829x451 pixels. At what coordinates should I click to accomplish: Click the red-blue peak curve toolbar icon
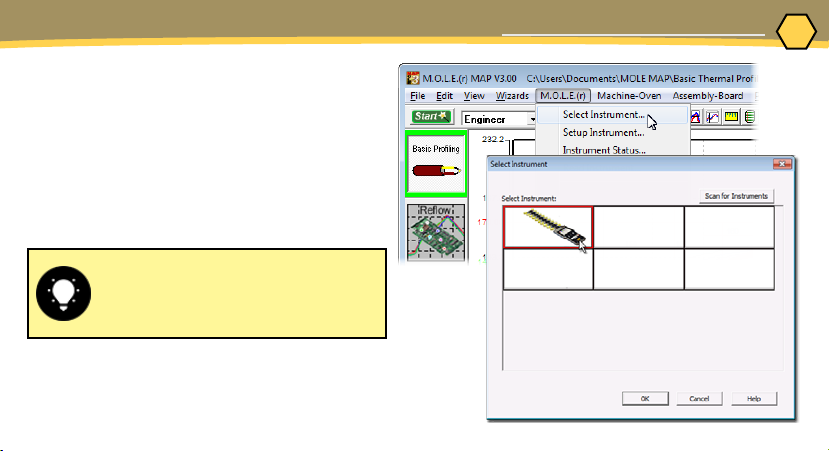pos(695,117)
